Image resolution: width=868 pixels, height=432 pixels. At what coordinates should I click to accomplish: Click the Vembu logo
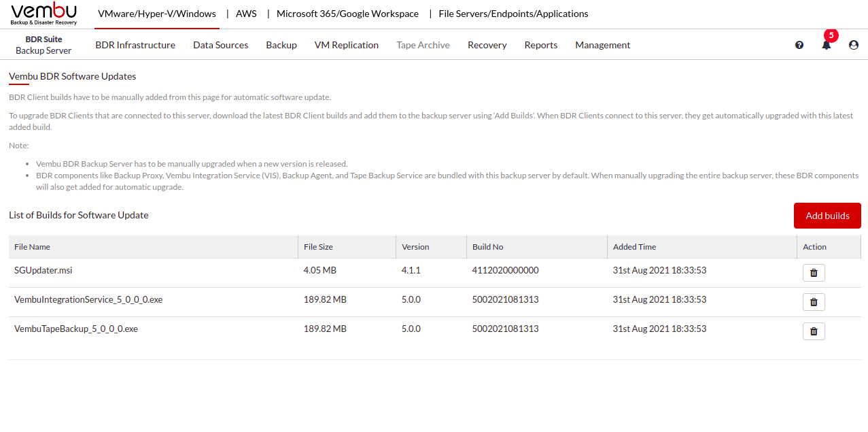44,14
